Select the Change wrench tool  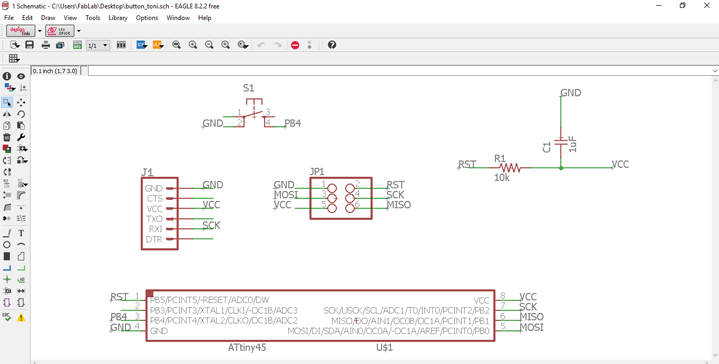pos(21,137)
